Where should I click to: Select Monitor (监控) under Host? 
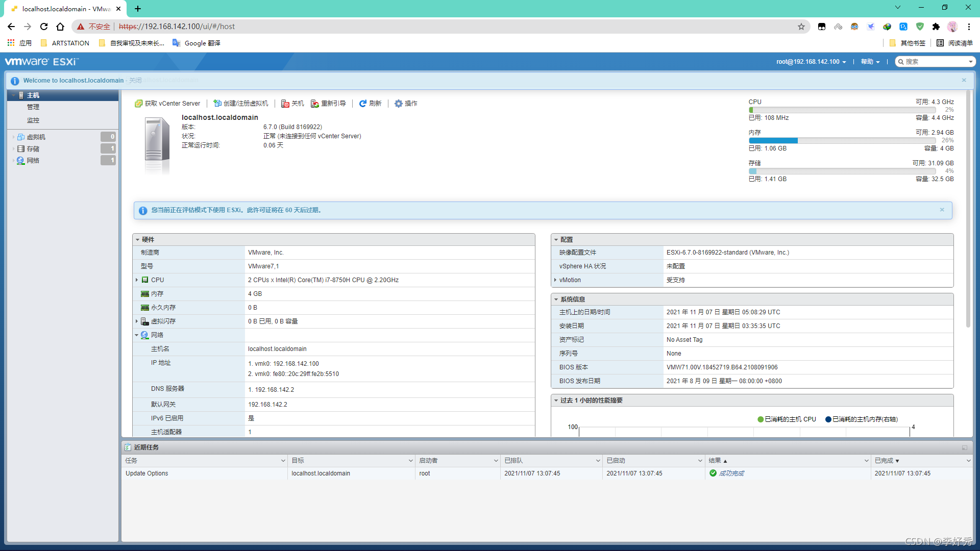[33, 120]
